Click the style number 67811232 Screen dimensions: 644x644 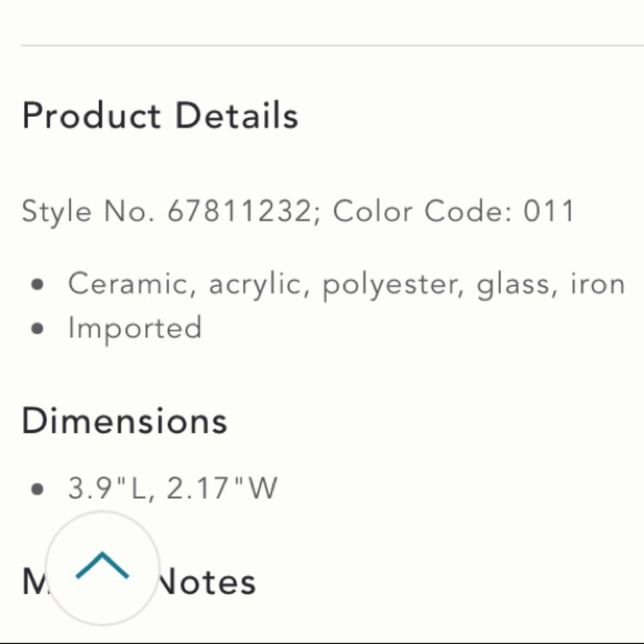coord(240,211)
